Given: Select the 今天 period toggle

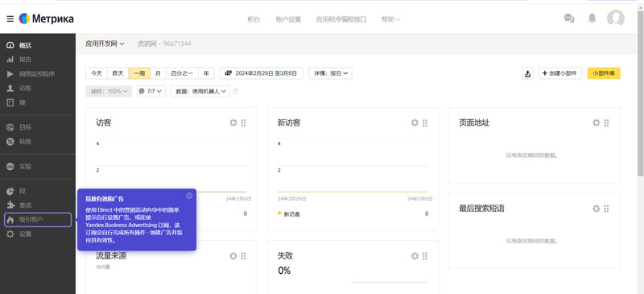Looking at the screenshot, I should click(x=97, y=73).
